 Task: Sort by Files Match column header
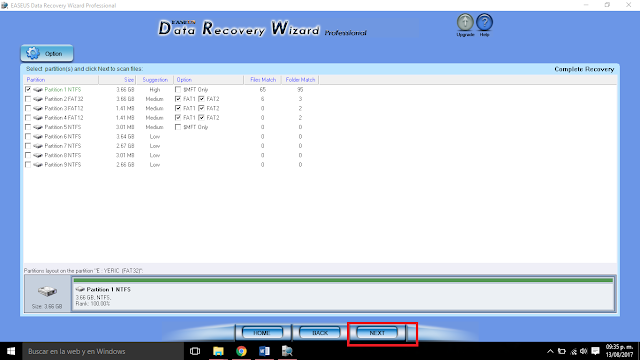262,80
